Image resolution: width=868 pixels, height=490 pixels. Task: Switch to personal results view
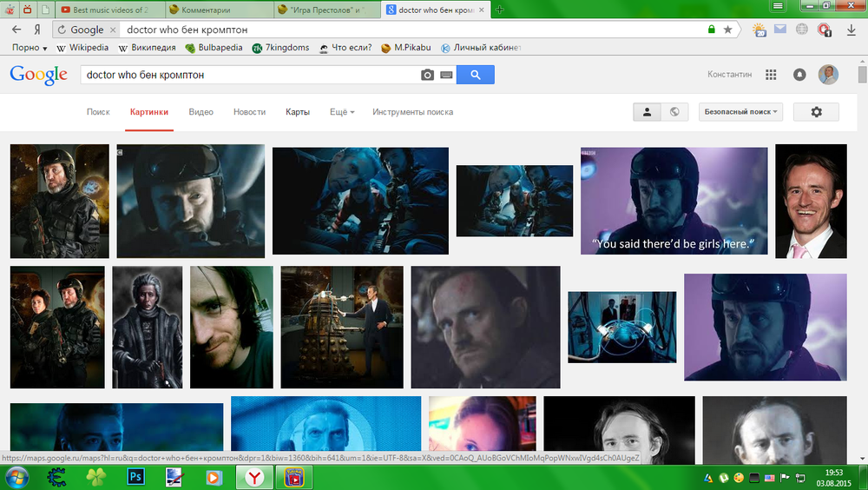click(x=647, y=112)
